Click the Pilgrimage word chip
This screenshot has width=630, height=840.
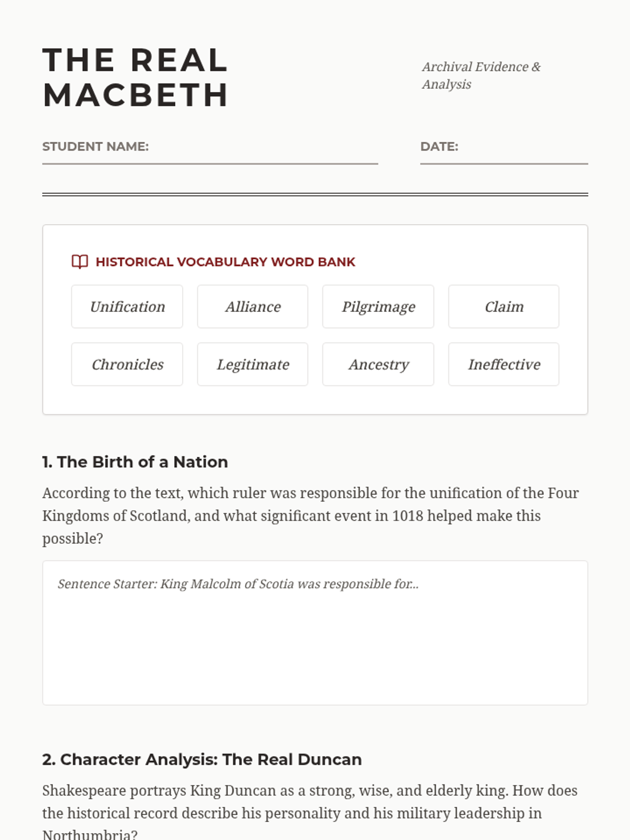[x=378, y=307]
